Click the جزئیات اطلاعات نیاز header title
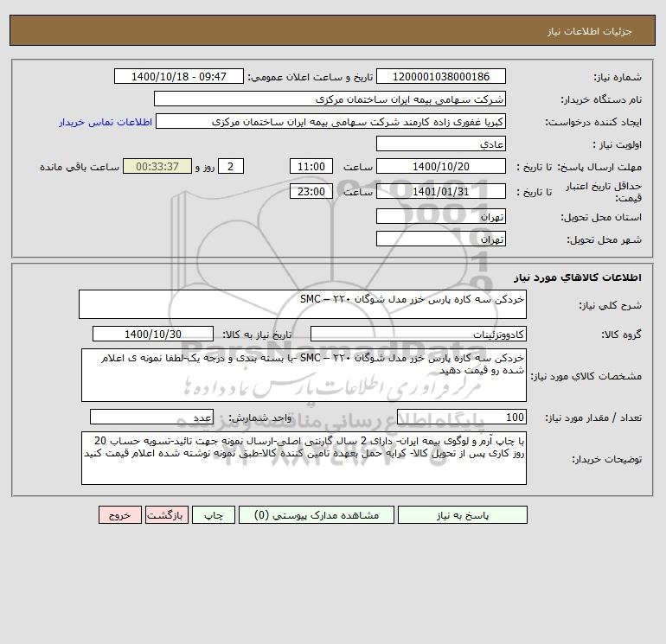Screen dimensions: 666x644 click(590, 31)
